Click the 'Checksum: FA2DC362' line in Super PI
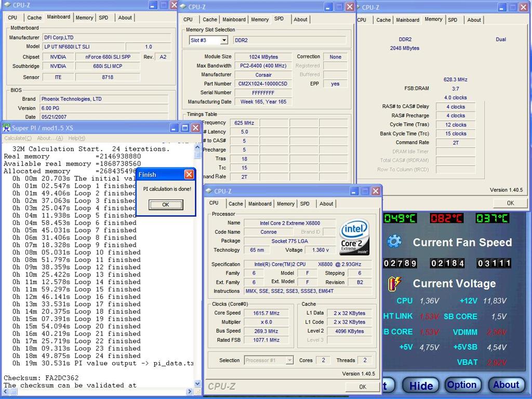The width and height of the screenshot is (532, 399). (x=41, y=378)
